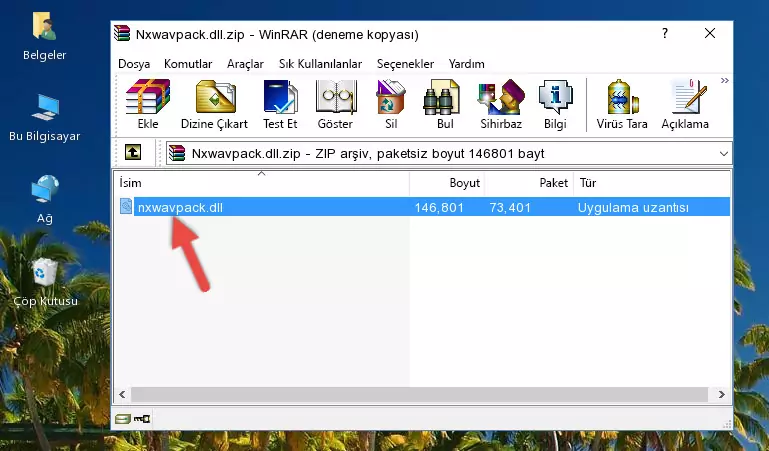The width and height of the screenshot is (769, 451).
Task: Sort by Tür column header
Action: pyautogui.click(x=652, y=183)
